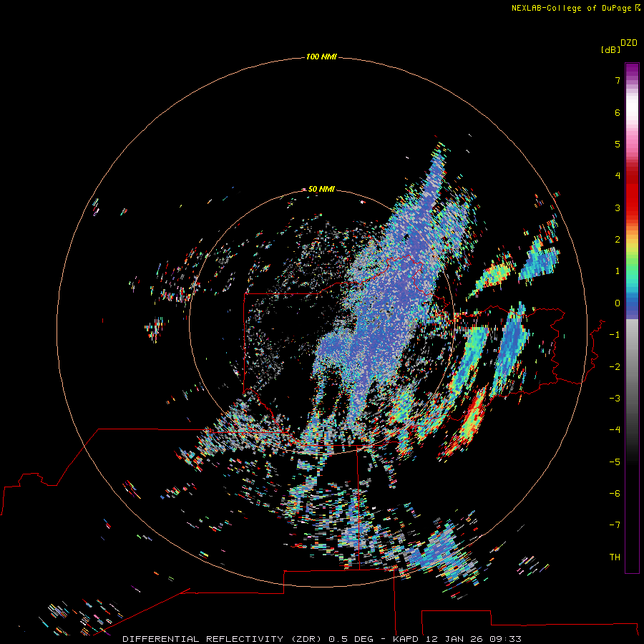Click the ZDR color scale bar
644x644 pixels.
pyautogui.click(x=632, y=318)
